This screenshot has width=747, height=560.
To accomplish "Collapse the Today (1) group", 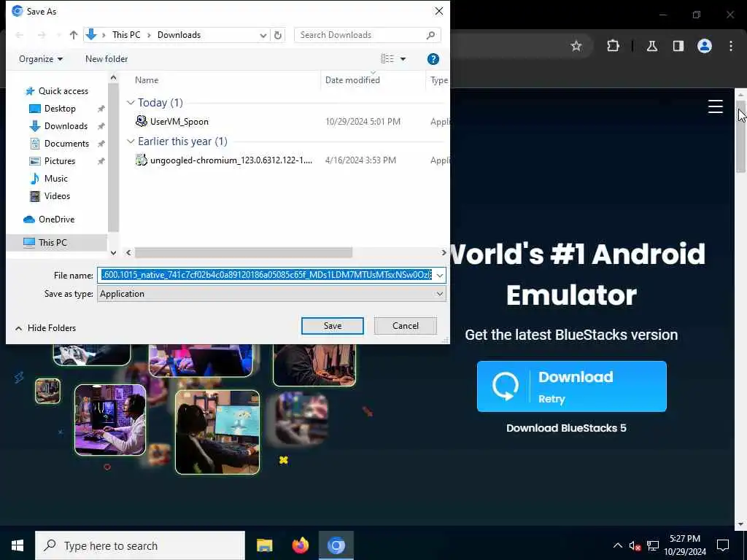I will coord(131,103).
